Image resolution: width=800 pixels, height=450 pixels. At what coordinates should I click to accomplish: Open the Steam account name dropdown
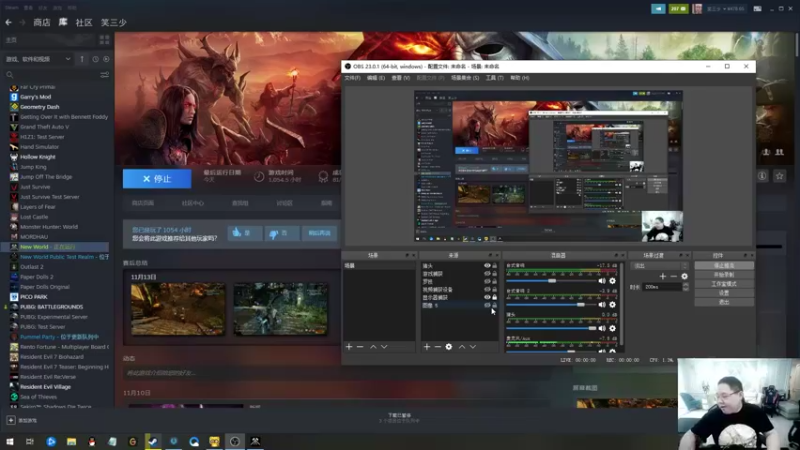click(x=726, y=9)
